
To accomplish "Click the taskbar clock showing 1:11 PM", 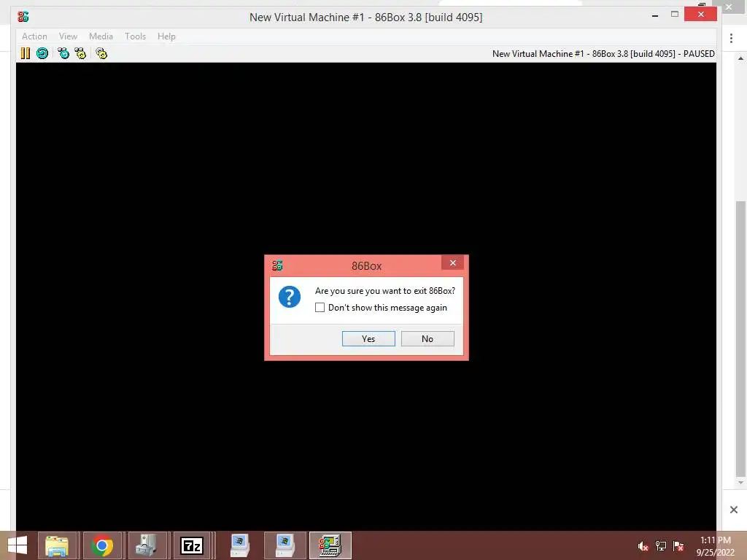I will 716,545.
